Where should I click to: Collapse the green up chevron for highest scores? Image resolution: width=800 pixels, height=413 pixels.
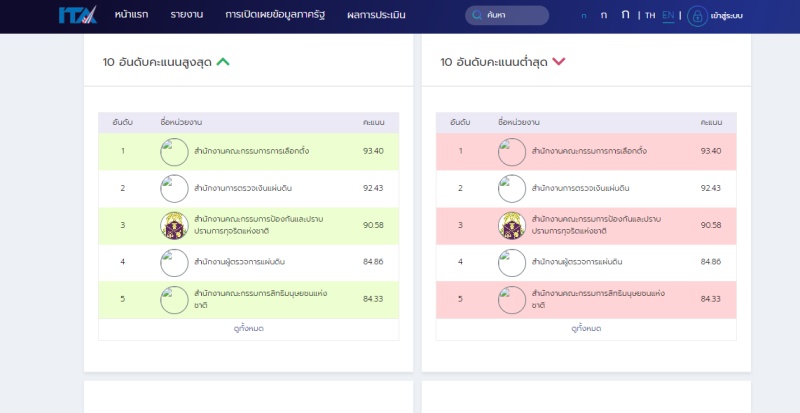click(x=223, y=62)
